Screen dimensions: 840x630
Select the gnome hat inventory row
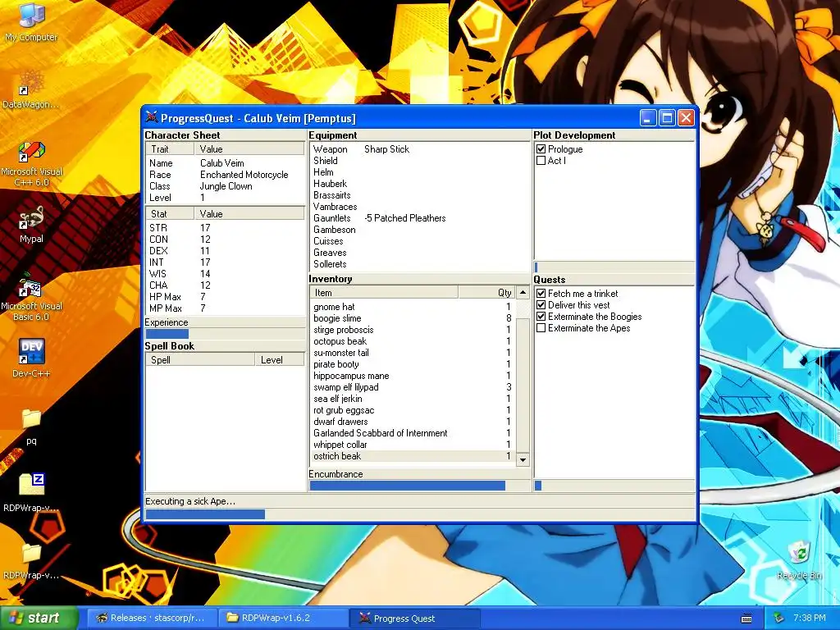point(413,307)
